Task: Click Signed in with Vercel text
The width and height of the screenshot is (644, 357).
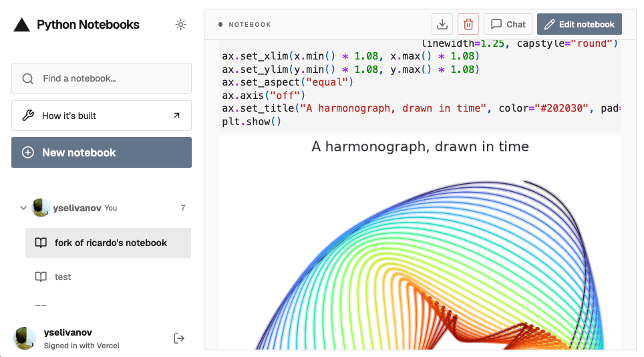Action: 82,346
